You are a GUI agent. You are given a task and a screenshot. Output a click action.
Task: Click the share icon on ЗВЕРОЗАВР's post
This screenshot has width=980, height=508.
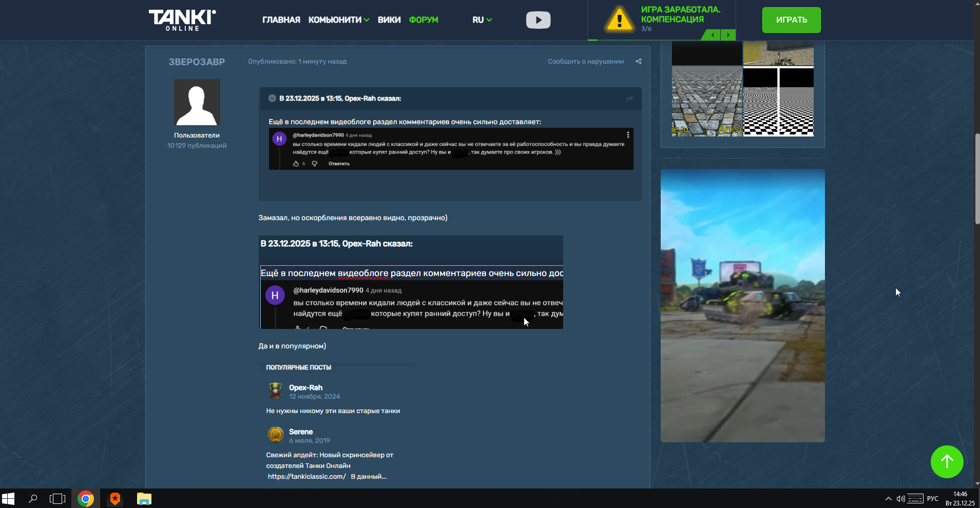(639, 62)
